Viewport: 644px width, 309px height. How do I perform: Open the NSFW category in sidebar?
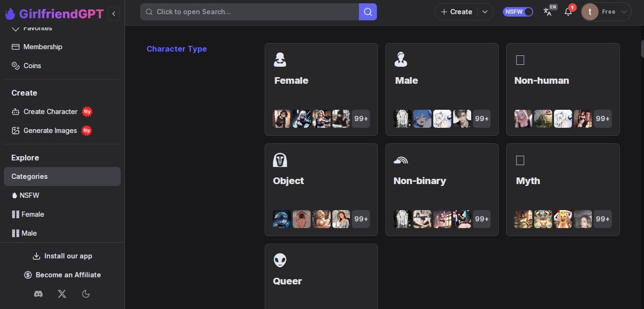click(62, 195)
